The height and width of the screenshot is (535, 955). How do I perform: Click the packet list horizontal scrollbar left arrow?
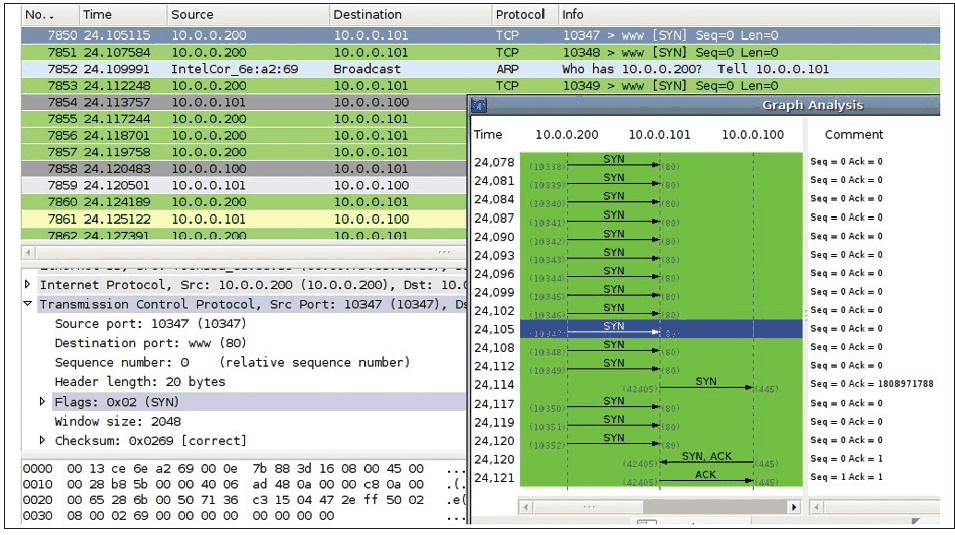27,252
